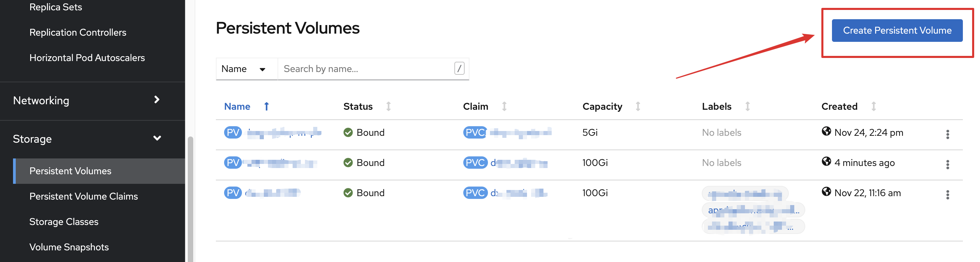Open Persistent Volume Claims in the sidebar

(x=84, y=196)
